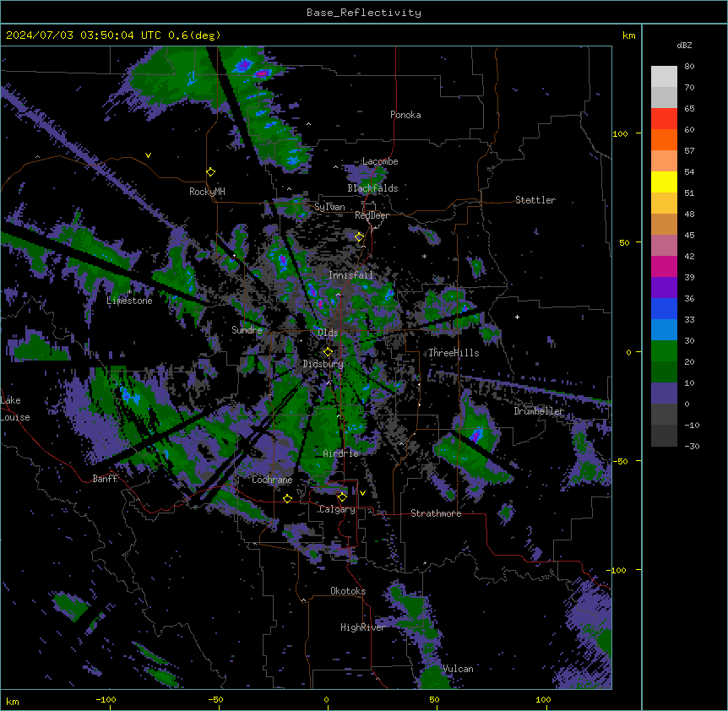This screenshot has width=728, height=711.
Task: Select the Stettler label
Action: pyautogui.click(x=535, y=200)
